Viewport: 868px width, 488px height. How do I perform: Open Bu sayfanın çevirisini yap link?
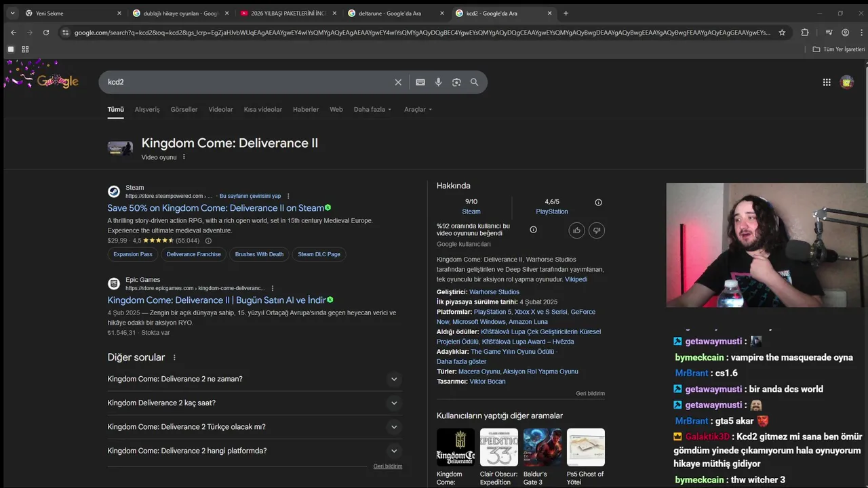250,196
